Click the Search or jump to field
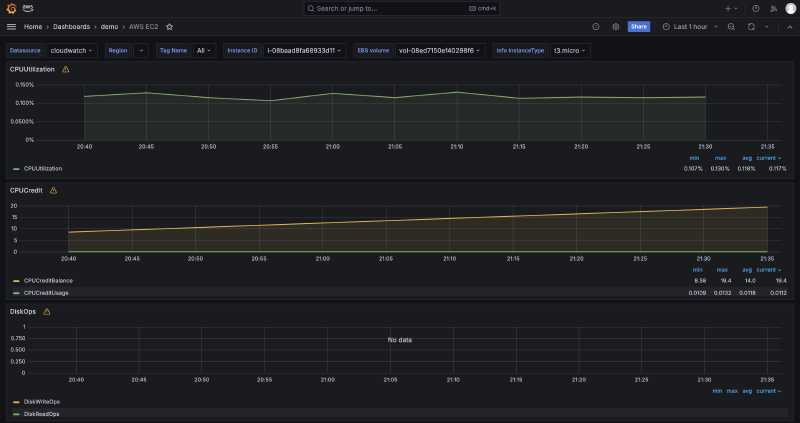Viewport: 800px width, 423px height. pyautogui.click(x=402, y=8)
